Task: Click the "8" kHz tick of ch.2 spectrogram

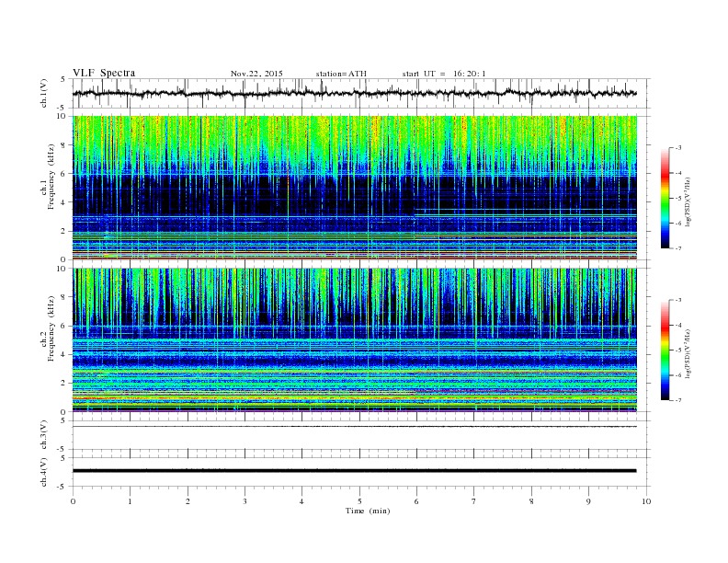Action: [63, 297]
